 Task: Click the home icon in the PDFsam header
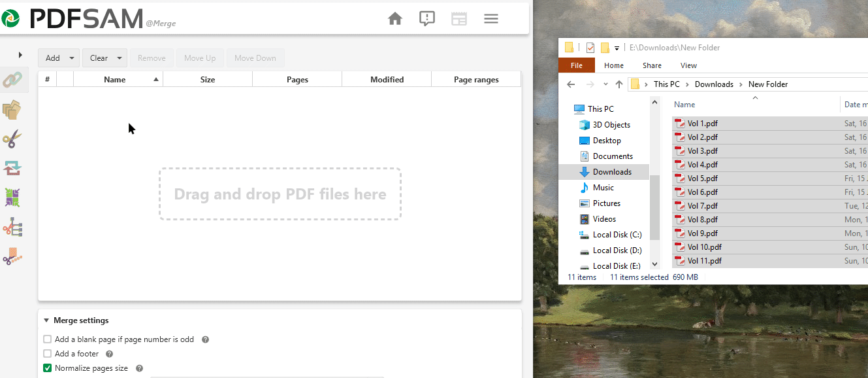click(395, 18)
